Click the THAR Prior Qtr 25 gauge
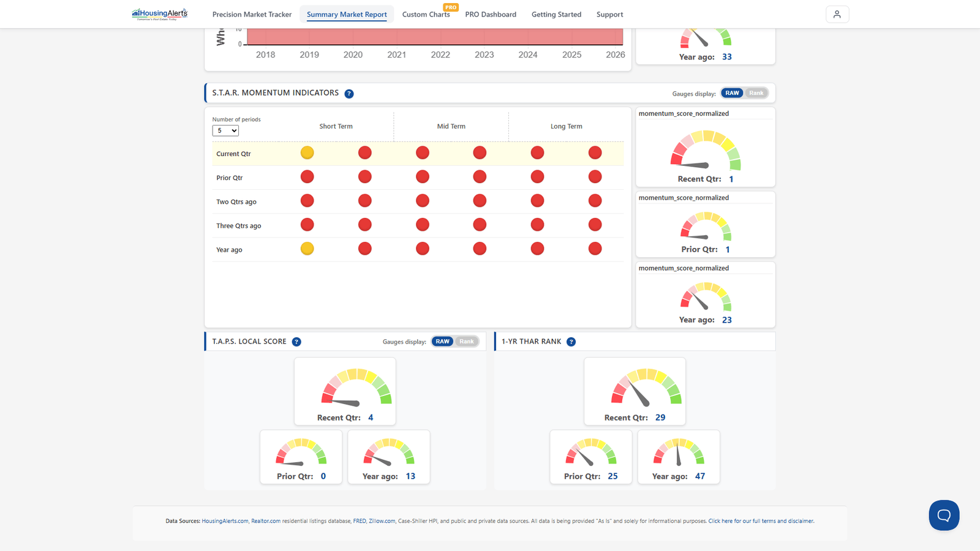This screenshot has height=551, width=980. (x=591, y=452)
